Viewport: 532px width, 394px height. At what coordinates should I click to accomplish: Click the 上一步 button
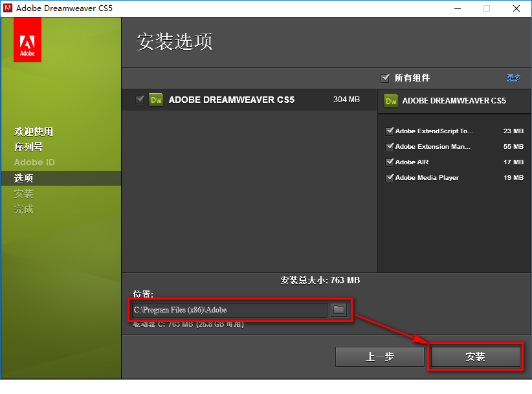pos(379,356)
